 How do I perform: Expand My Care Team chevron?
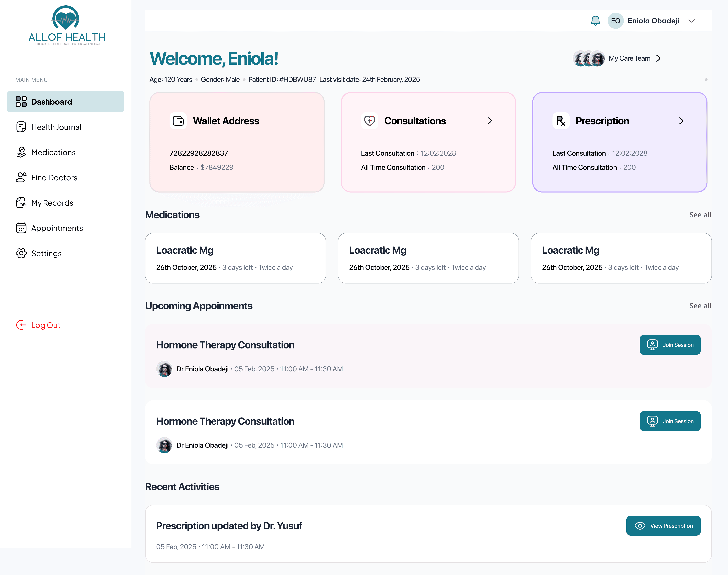(658, 59)
